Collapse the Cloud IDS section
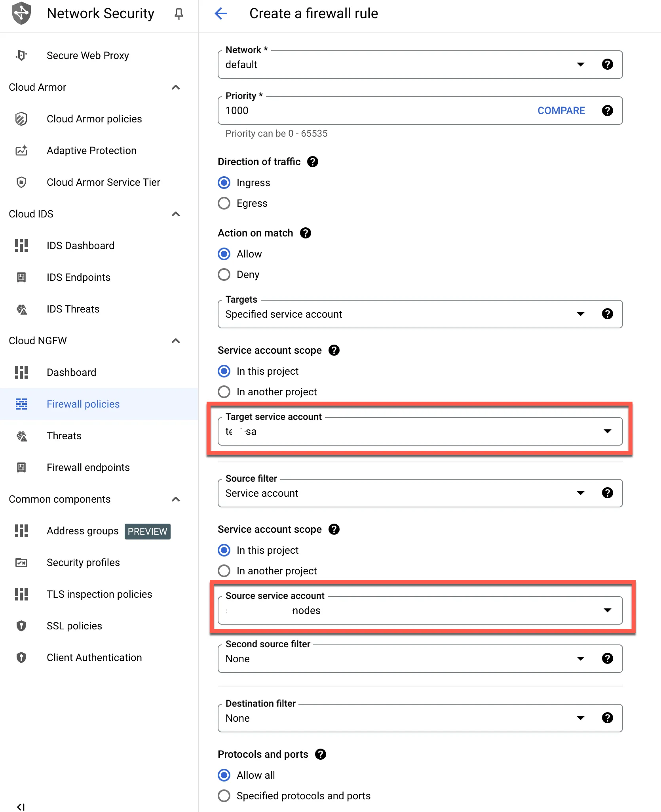661x812 pixels. pos(176,214)
